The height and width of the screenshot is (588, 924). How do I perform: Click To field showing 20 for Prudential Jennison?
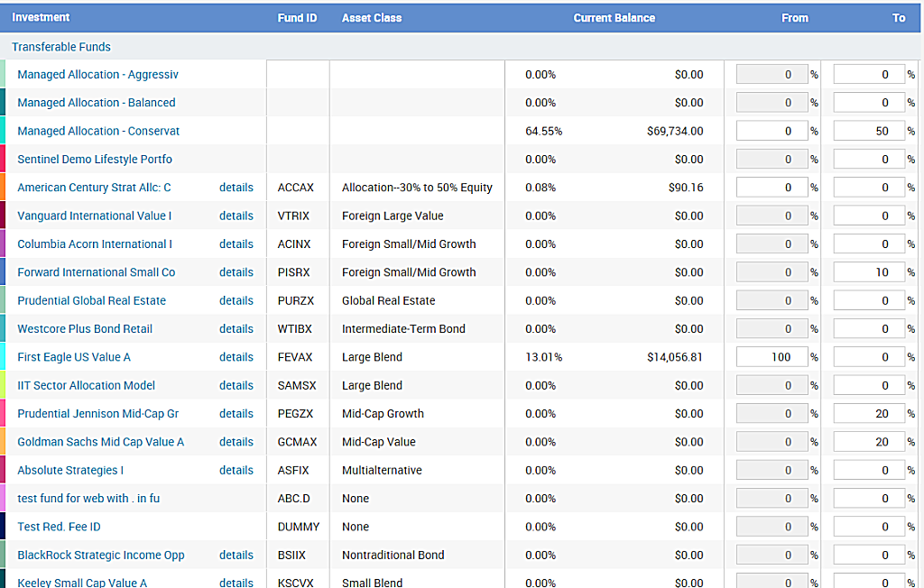coord(869,414)
